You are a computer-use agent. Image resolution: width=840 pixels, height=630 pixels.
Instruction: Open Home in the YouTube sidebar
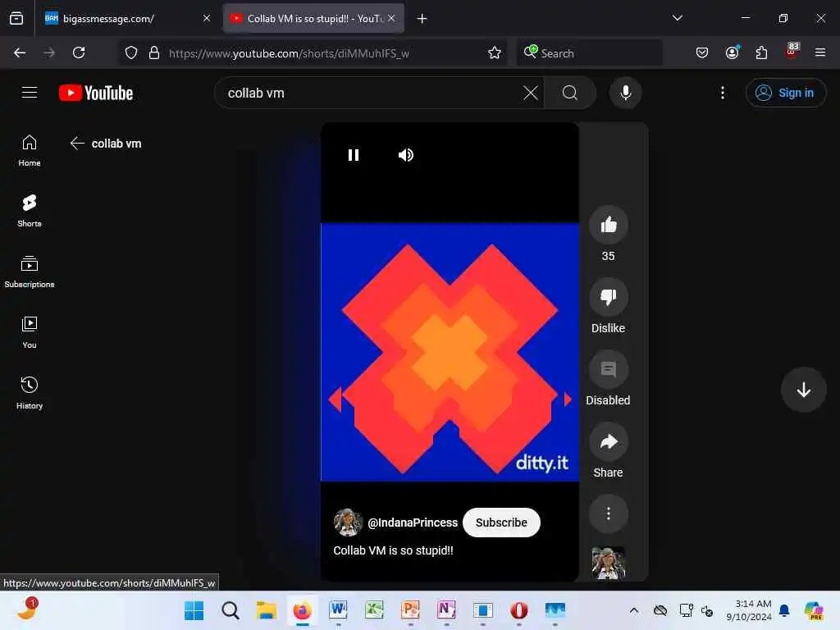pyautogui.click(x=30, y=151)
